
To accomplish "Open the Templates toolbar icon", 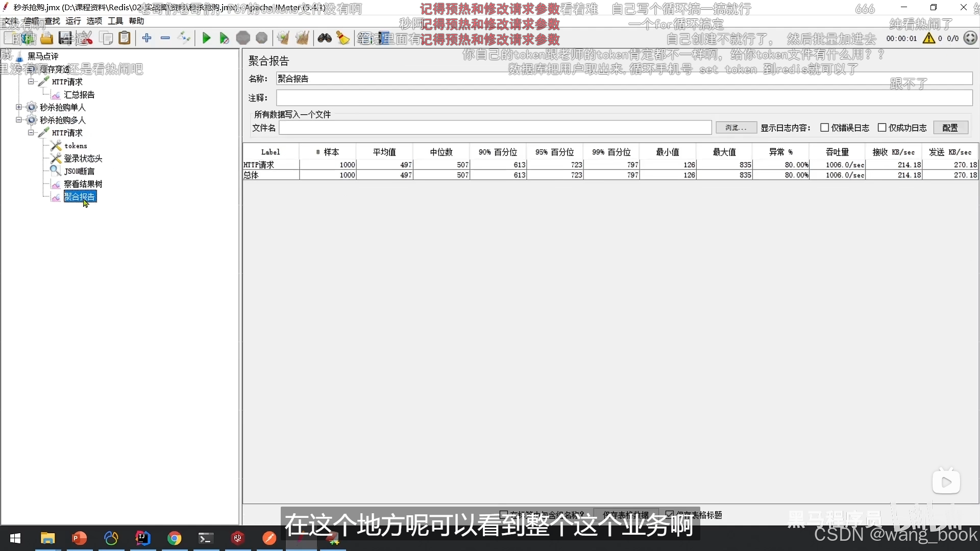I will pyautogui.click(x=29, y=38).
